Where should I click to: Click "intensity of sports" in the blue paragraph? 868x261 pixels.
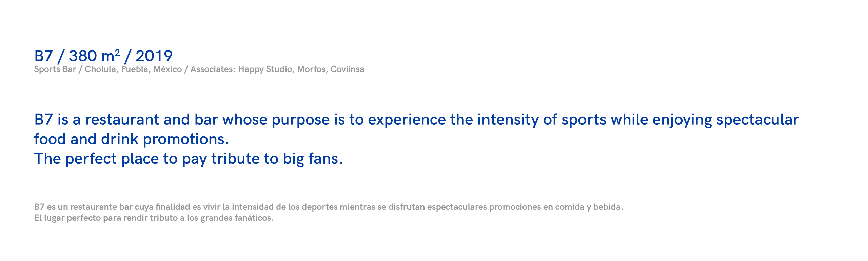coord(542,120)
